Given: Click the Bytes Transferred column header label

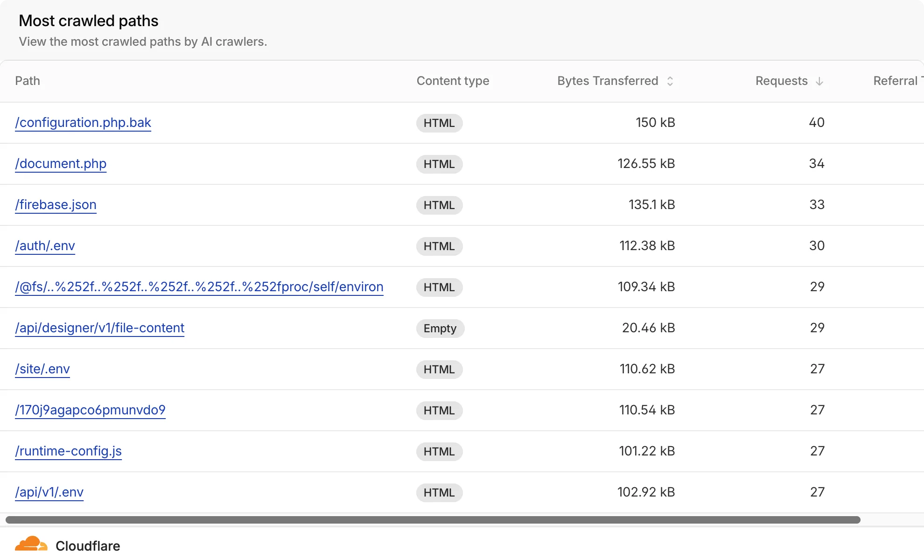Looking at the screenshot, I should pos(608,81).
